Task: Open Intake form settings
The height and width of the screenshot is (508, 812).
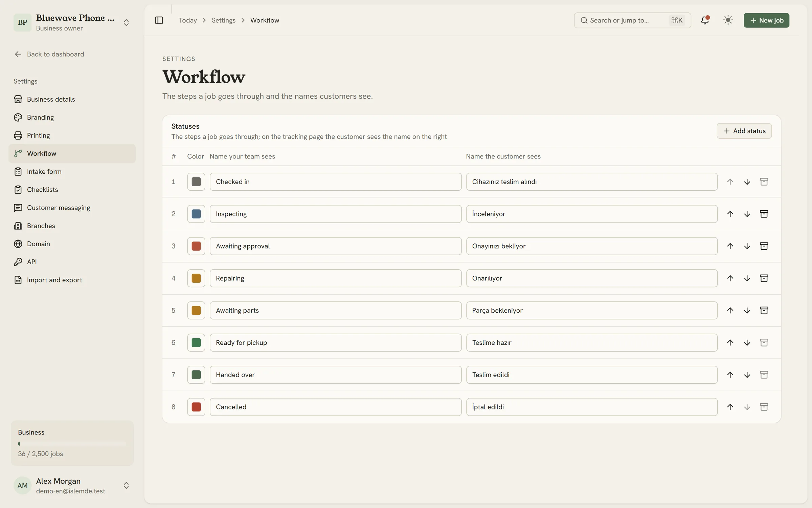Action: [72, 172]
